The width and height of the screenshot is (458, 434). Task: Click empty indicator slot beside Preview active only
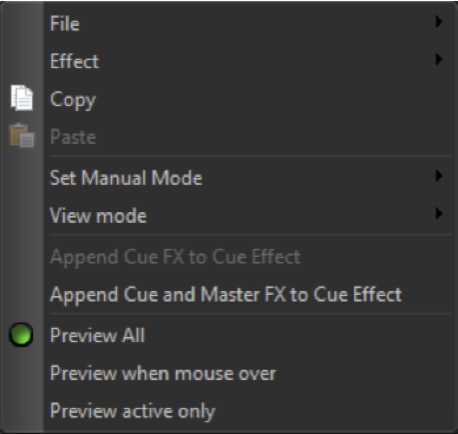coord(22,411)
